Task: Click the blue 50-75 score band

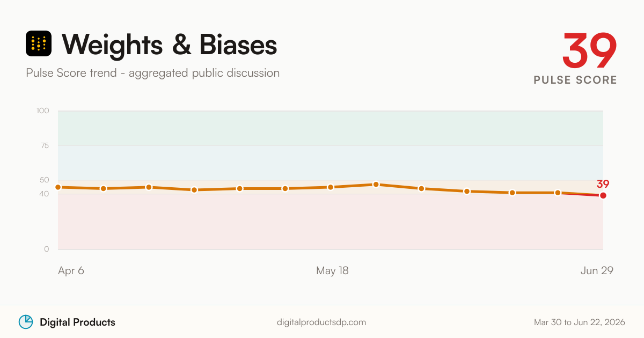Action: tap(331, 163)
